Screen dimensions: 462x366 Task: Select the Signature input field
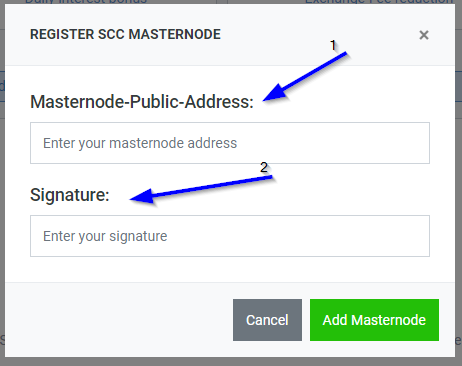click(x=230, y=236)
